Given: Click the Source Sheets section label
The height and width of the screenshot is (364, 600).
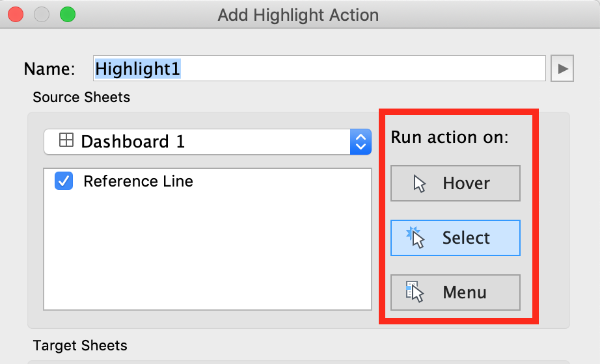Looking at the screenshot, I should click(x=81, y=97).
